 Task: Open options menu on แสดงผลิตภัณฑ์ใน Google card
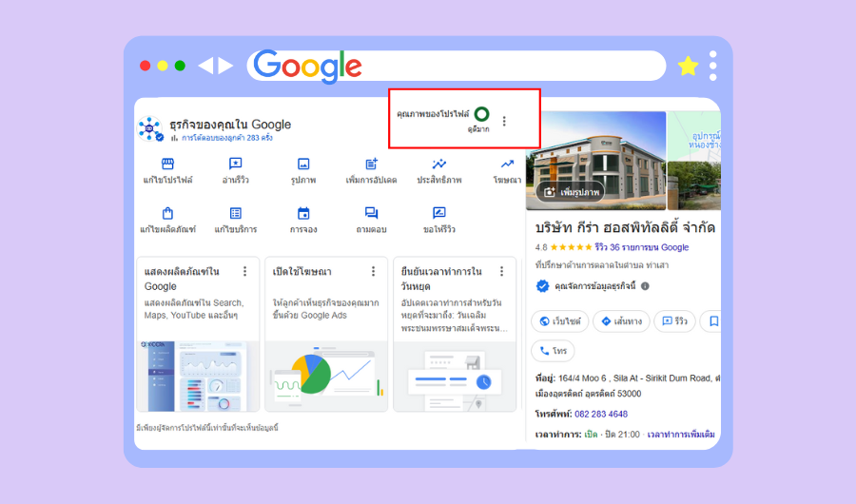tap(244, 271)
